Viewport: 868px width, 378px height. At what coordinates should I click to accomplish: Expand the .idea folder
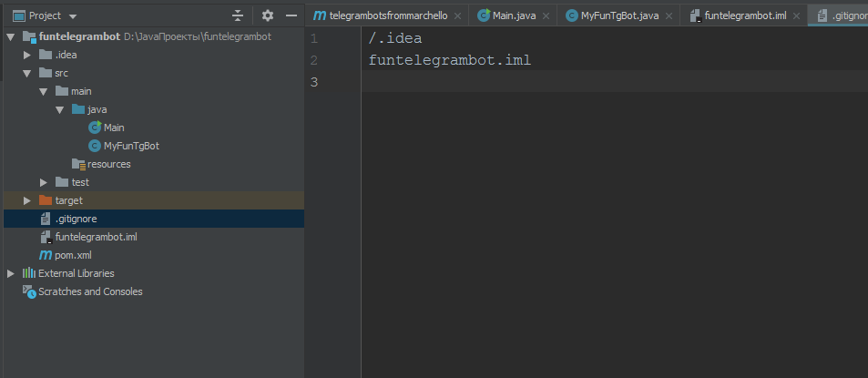[x=26, y=55]
